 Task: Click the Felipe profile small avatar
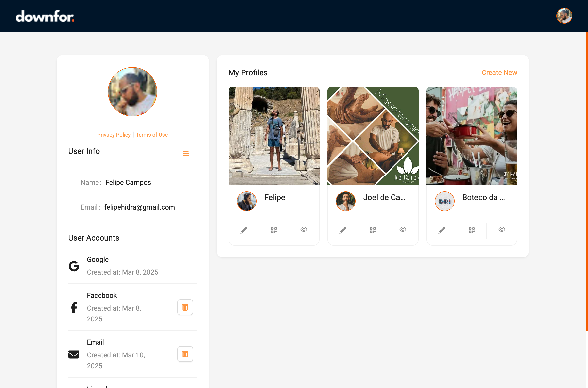tap(246, 201)
